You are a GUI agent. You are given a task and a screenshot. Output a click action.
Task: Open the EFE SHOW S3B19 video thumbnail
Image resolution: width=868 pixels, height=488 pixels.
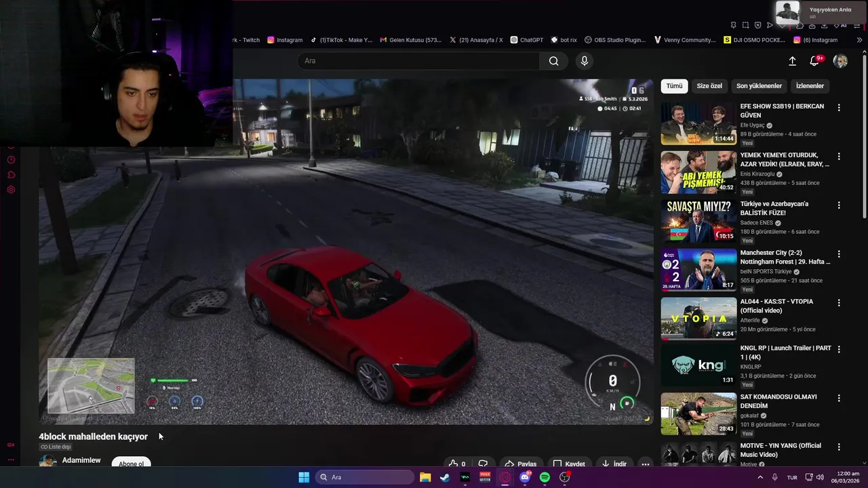pos(698,123)
